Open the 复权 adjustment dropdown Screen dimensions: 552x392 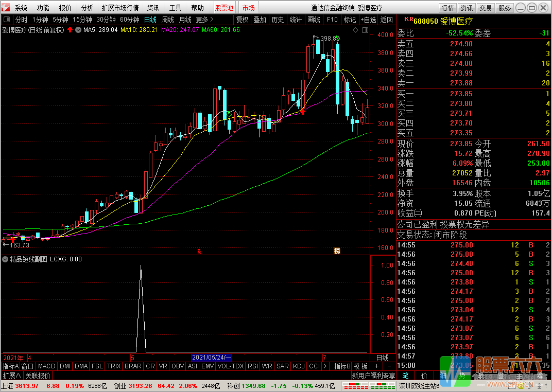pyautogui.click(x=243, y=20)
